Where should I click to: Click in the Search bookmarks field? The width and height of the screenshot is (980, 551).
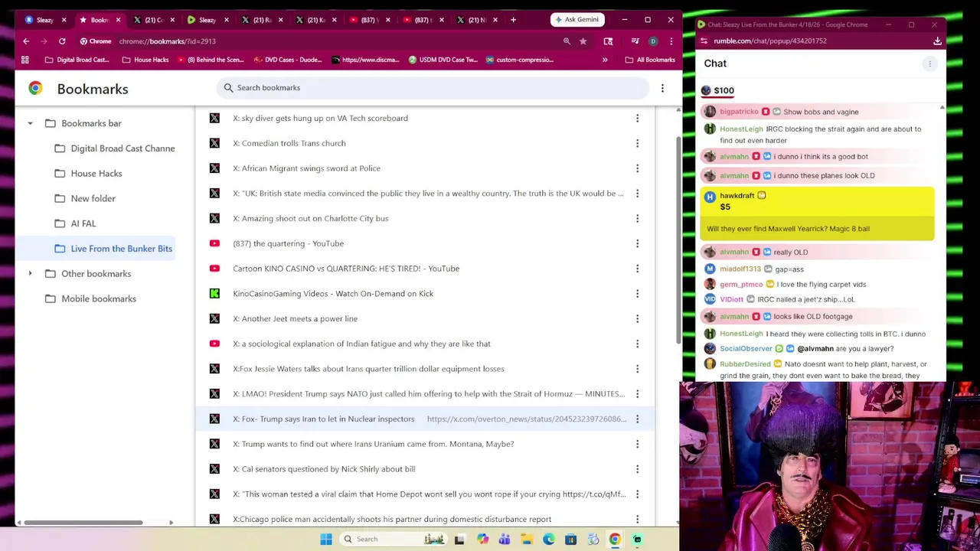pyautogui.click(x=433, y=88)
